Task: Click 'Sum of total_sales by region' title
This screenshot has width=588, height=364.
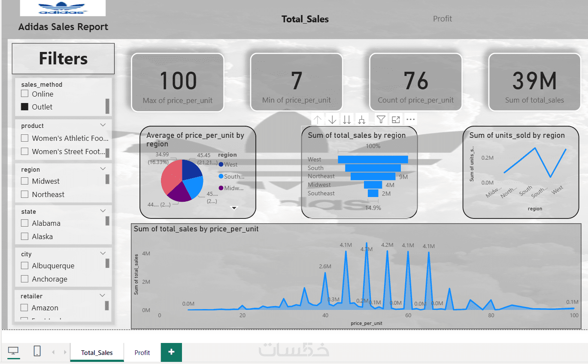Action: click(x=357, y=135)
